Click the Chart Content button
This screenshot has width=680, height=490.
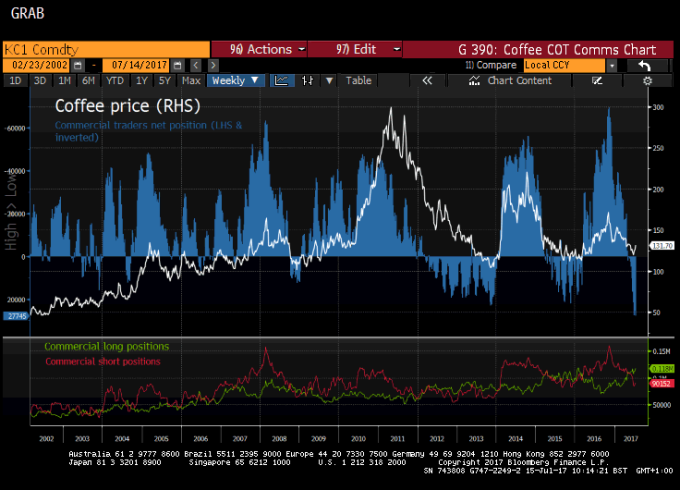pyautogui.click(x=518, y=80)
